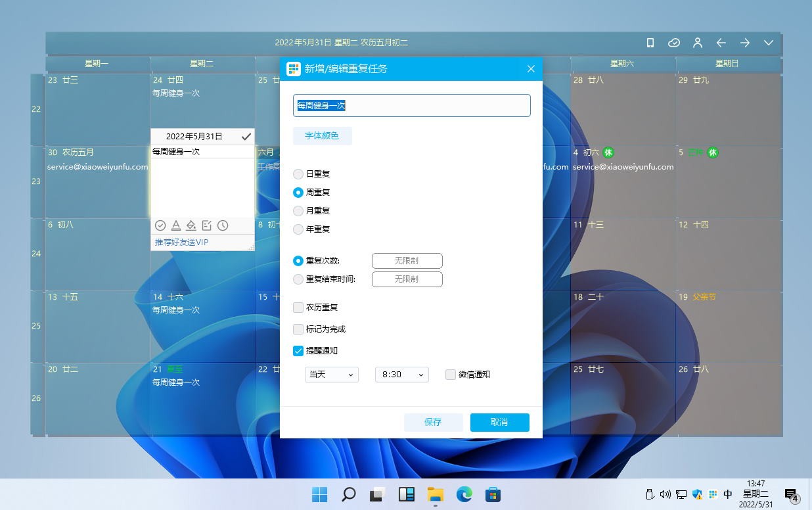The height and width of the screenshot is (510, 812).
Task: Select the 周重复 weekly repeat option
Action: click(x=298, y=192)
